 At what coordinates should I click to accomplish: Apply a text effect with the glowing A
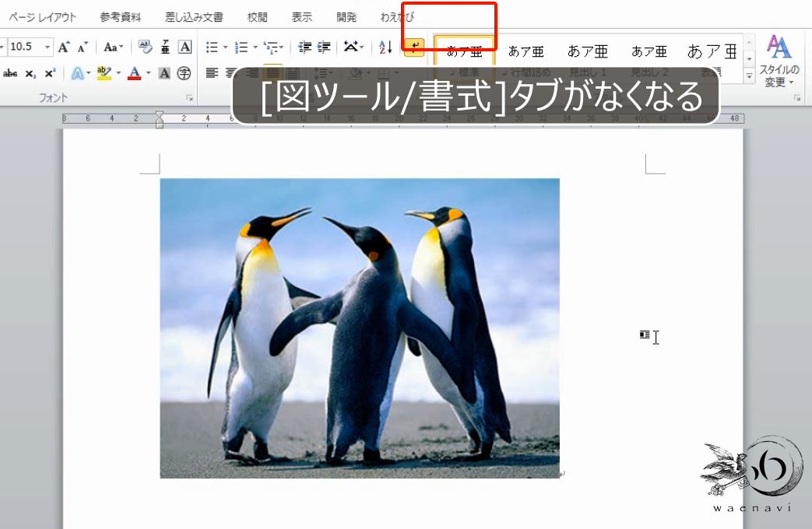tap(77, 73)
